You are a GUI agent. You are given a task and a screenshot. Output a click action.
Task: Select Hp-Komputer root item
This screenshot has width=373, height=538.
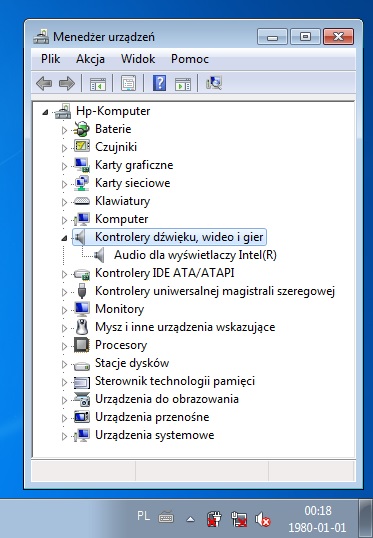(x=113, y=111)
